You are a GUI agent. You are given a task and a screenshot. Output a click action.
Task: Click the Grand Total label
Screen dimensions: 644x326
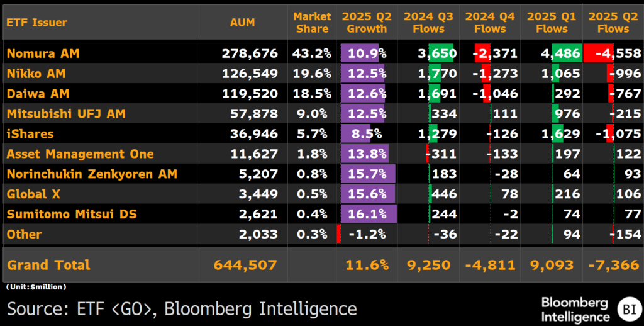pos(48,265)
